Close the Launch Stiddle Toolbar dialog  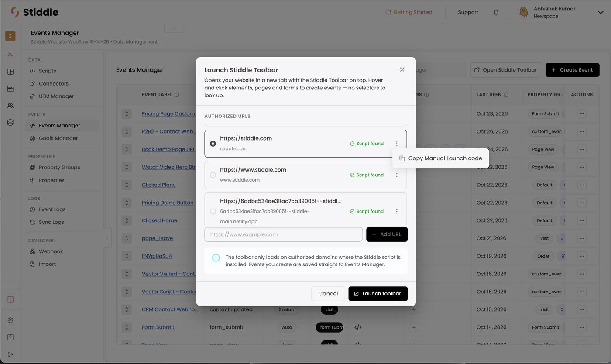[402, 69]
